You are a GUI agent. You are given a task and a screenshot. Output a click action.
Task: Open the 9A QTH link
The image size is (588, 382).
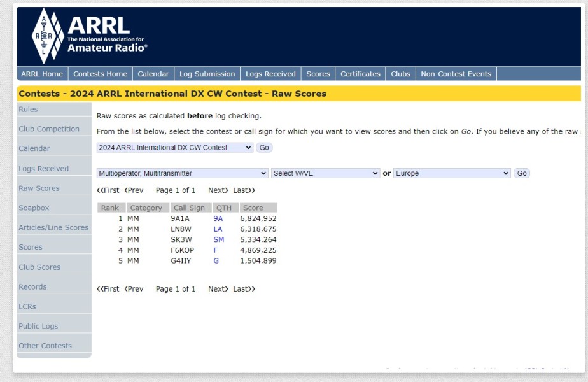point(218,218)
